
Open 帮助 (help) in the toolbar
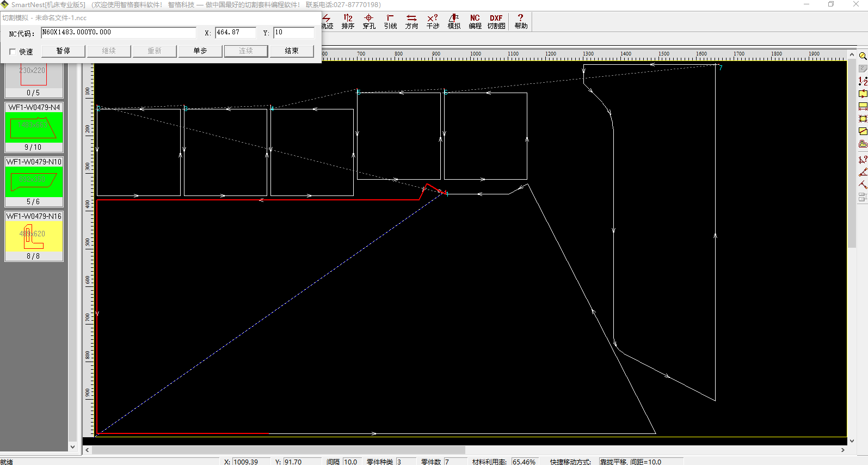pyautogui.click(x=521, y=22)
